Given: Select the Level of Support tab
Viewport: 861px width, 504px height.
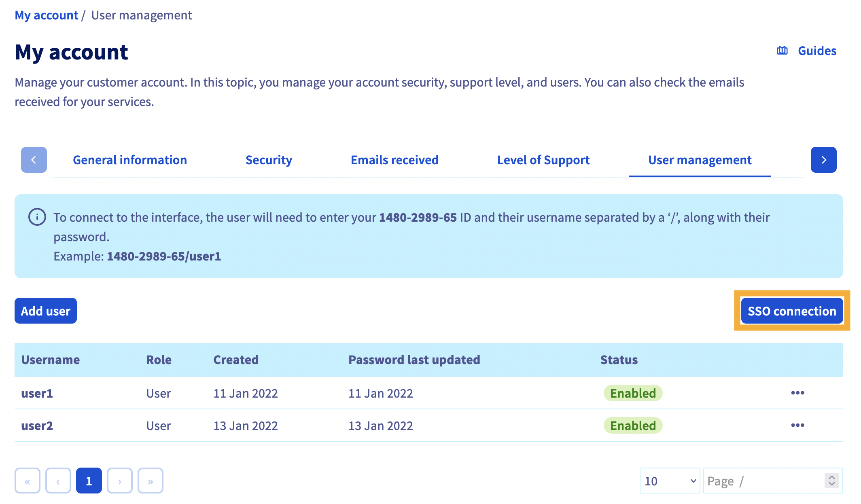Looking at the screenshot, I should pos(543,160).
